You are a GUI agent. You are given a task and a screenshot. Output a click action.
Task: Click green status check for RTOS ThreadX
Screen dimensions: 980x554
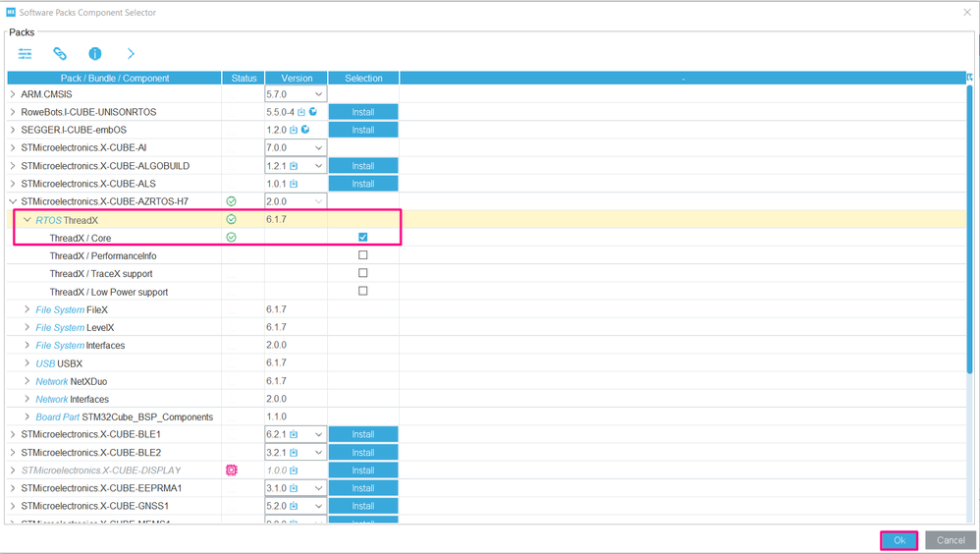(231, 219)
